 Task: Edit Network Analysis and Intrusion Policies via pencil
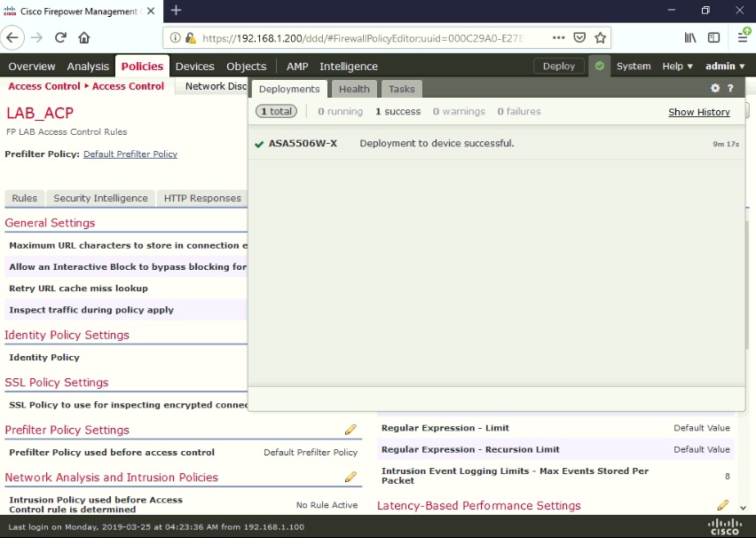(350, 476)
